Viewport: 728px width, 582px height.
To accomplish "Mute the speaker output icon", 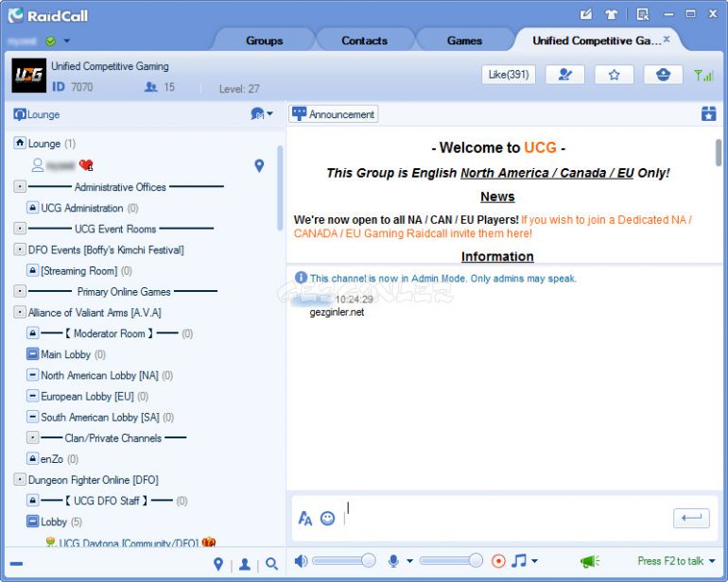I will point(301,561).
